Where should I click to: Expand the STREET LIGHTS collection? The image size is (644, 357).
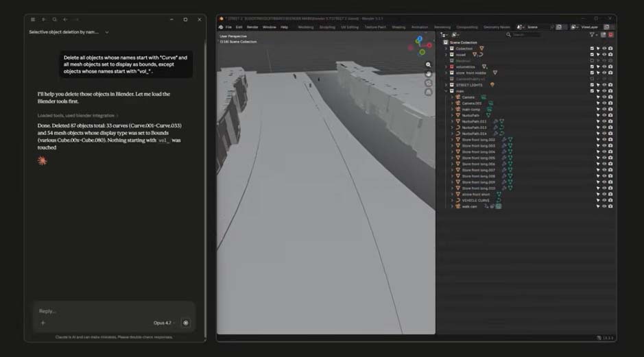pyautogui.click(x=446, y=85)
